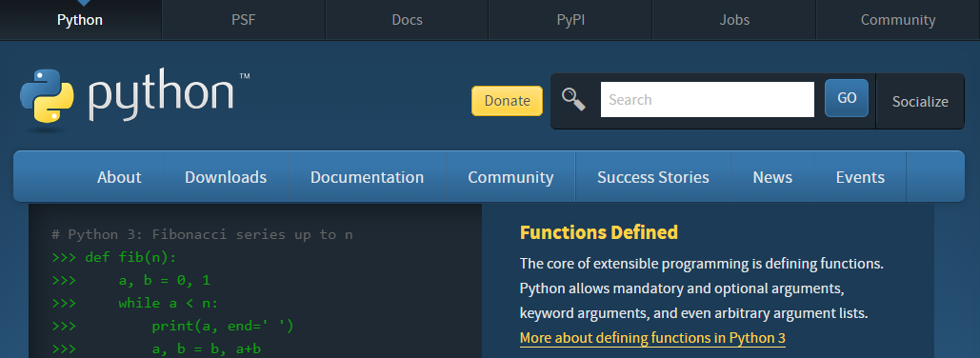Click the 'while a < n:' code line
The height and width of the screenshot is (358, 980).
tap(134, 303)
